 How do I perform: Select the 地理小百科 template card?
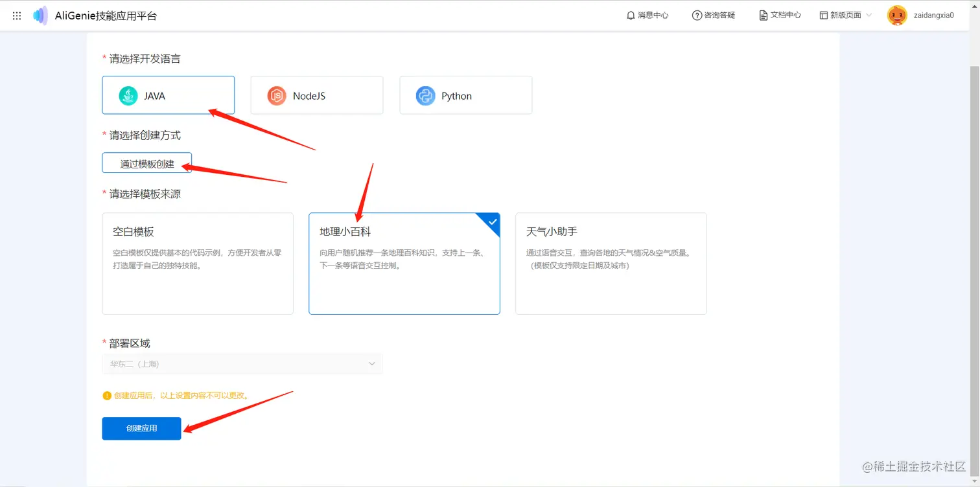pyautogui.click(x=404, y=264)
